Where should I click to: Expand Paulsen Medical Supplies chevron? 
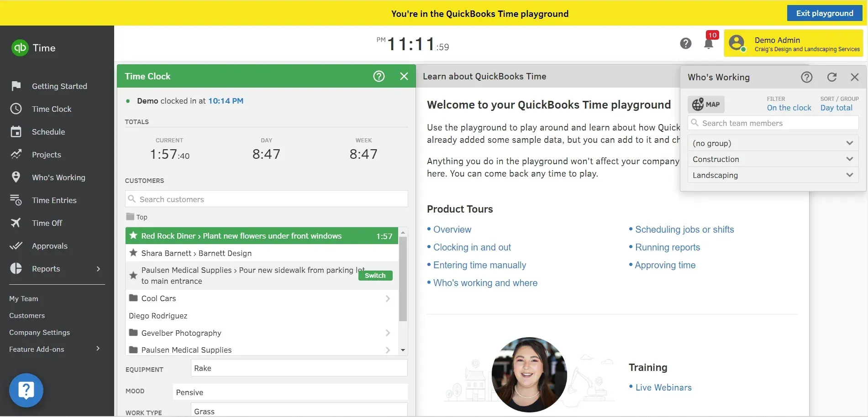click(388, 350)
